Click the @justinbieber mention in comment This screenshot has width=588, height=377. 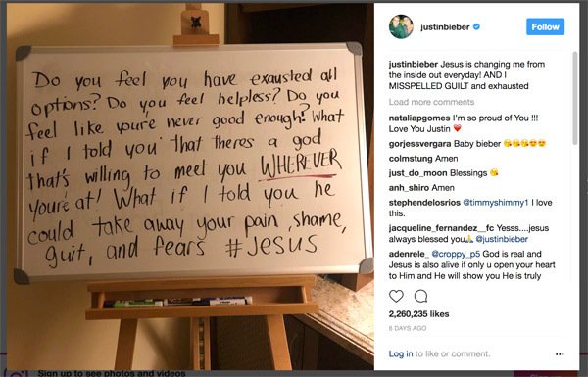coord(502,239)
